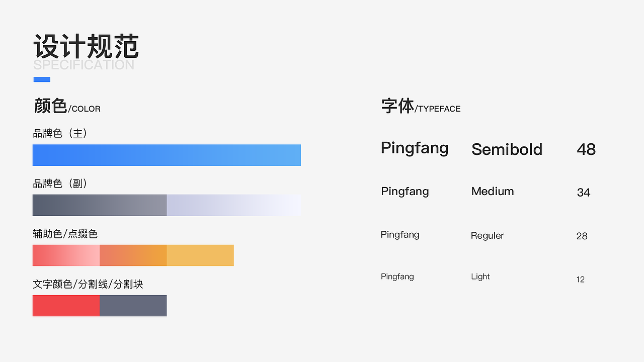The height and width of the screenshot is (362, 644).
Task: Pick the orange gradient accent swatch
Action: [133, 255]
